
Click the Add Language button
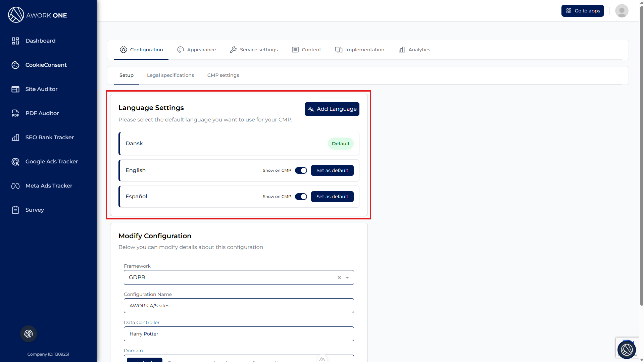pos(332,109)
